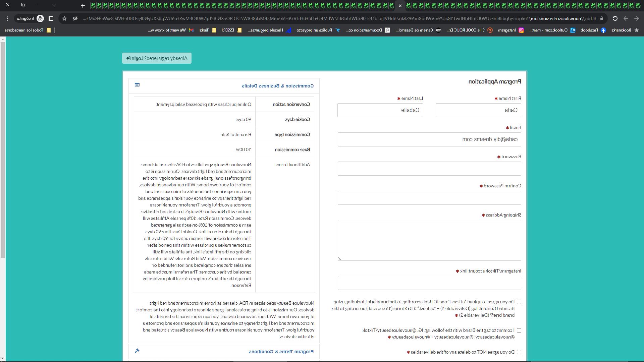Click the 'Additional terms' label

[293, 165]
